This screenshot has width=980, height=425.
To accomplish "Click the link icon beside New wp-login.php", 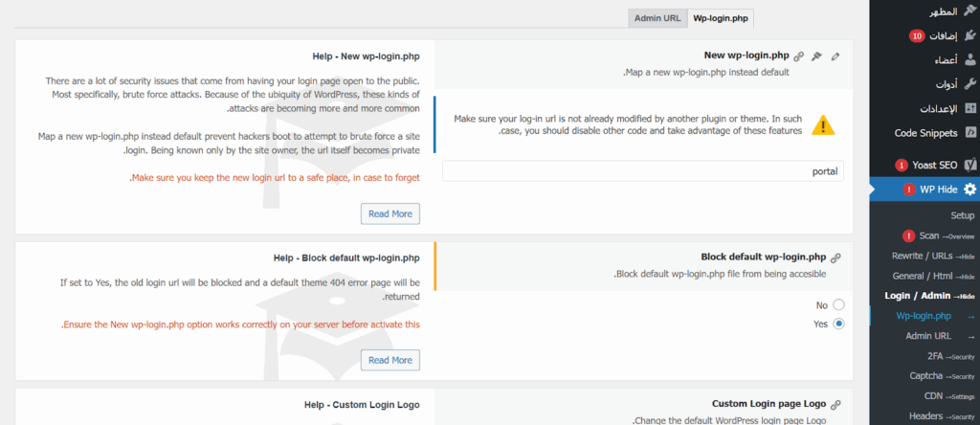I will 799,56.
